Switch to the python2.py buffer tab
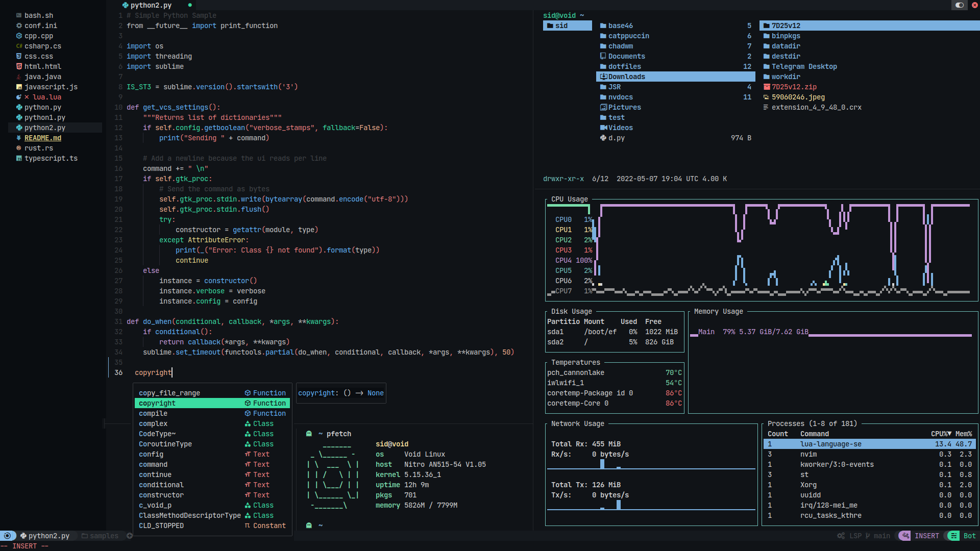This screenshot has height=551, width=980. point(151,5)
